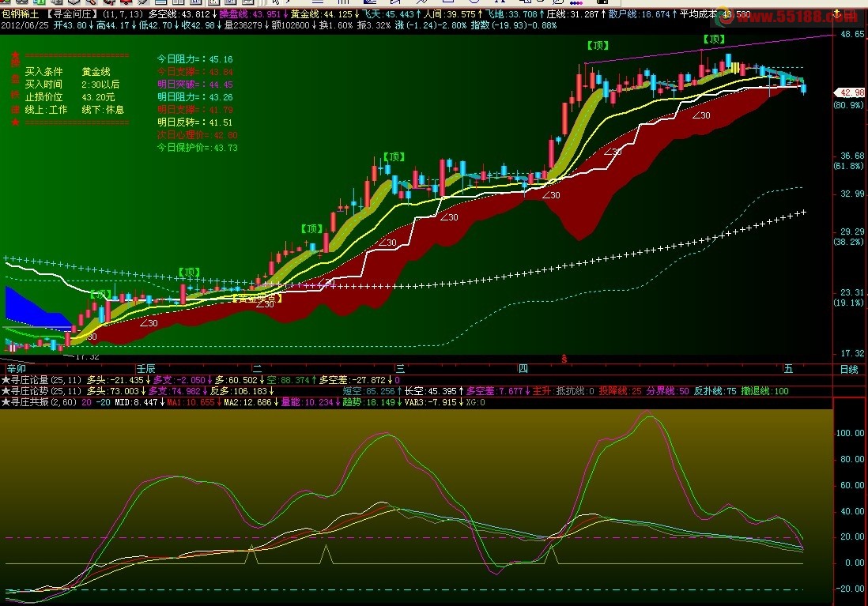868x606 pixels.
Task: Click the 五 time-axis label
Action: [x=789, y=369]
